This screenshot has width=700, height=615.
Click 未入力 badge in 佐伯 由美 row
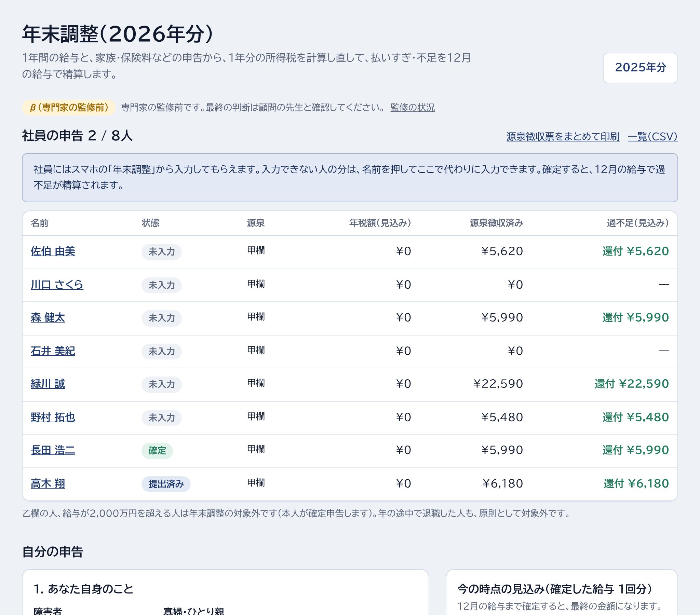pyautogui.click(x=162, y=252)
